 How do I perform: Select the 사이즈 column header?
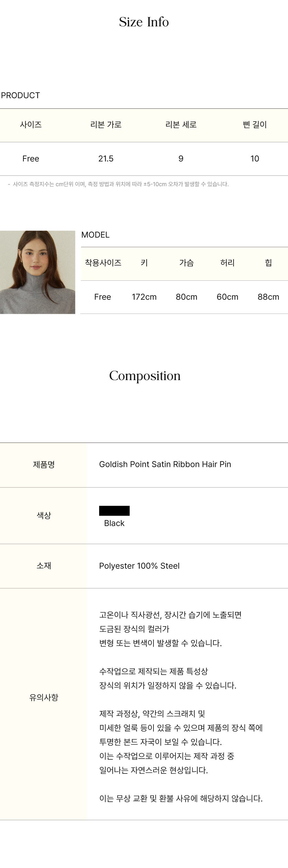tap(31, 125)
